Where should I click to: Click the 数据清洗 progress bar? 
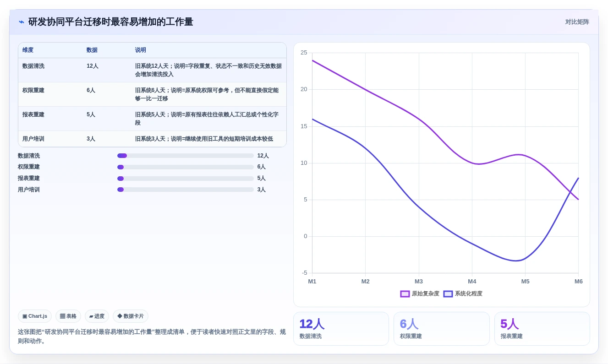[x=186, y=156]
